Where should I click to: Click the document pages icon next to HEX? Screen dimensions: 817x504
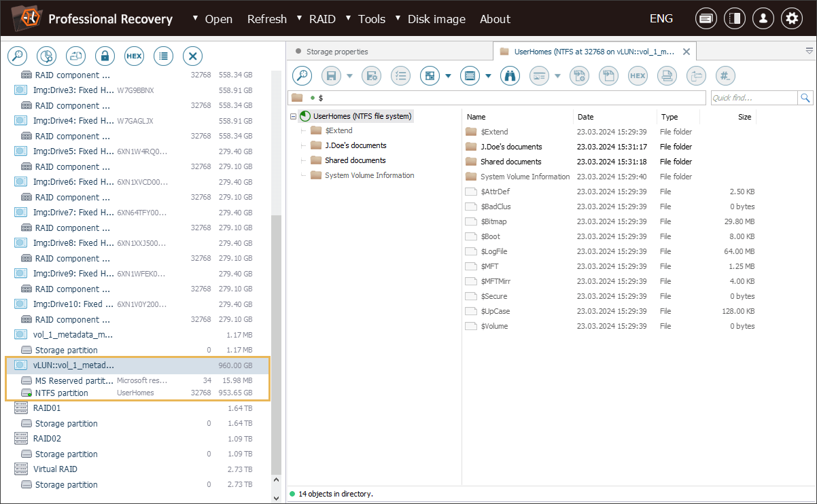click(x=608, y=75)
